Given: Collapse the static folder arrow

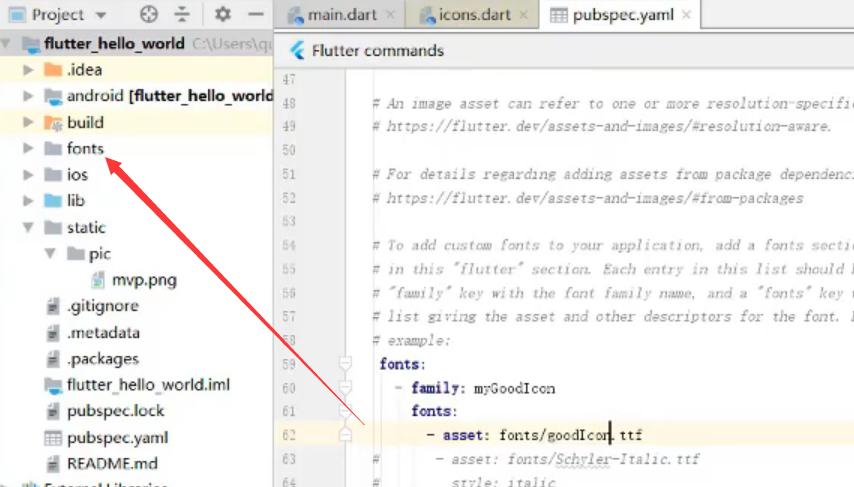Looking at the screenshot, I should [x=28, y=227].
